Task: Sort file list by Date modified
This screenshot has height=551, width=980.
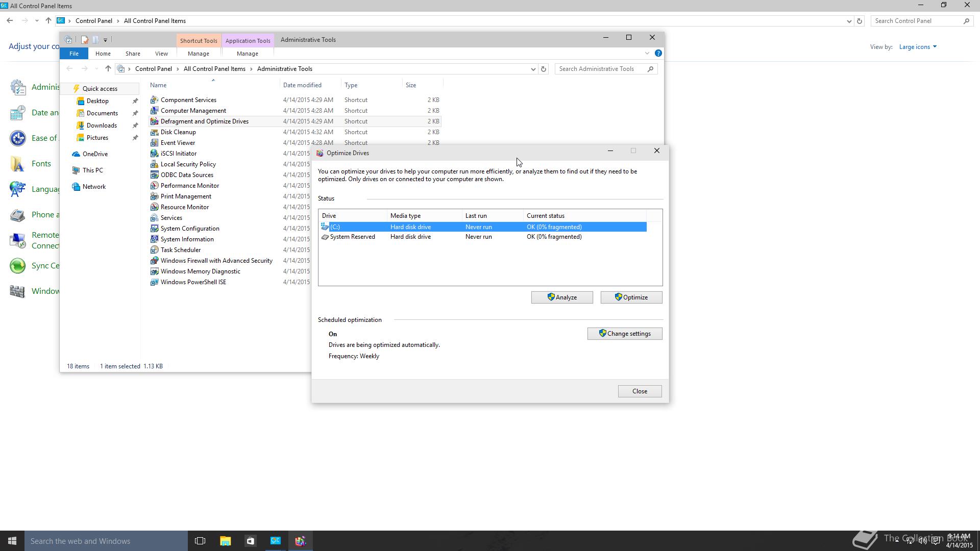Action: (302, 85)
